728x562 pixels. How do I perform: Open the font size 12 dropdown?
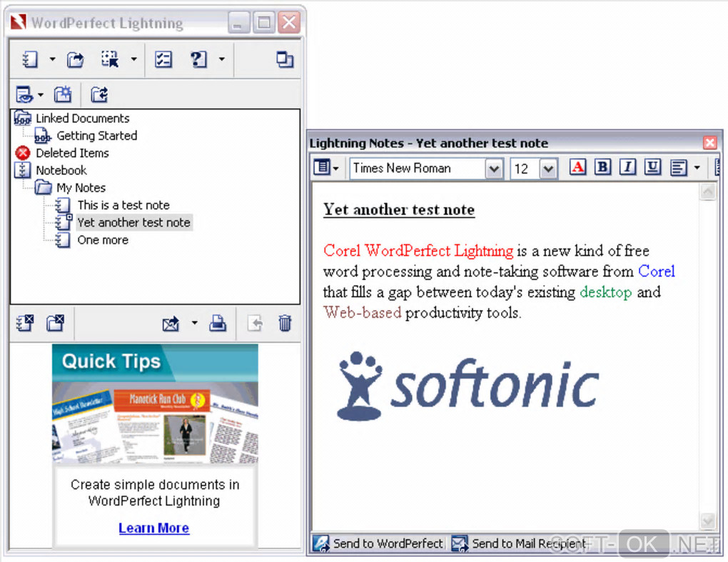[548, 168]
